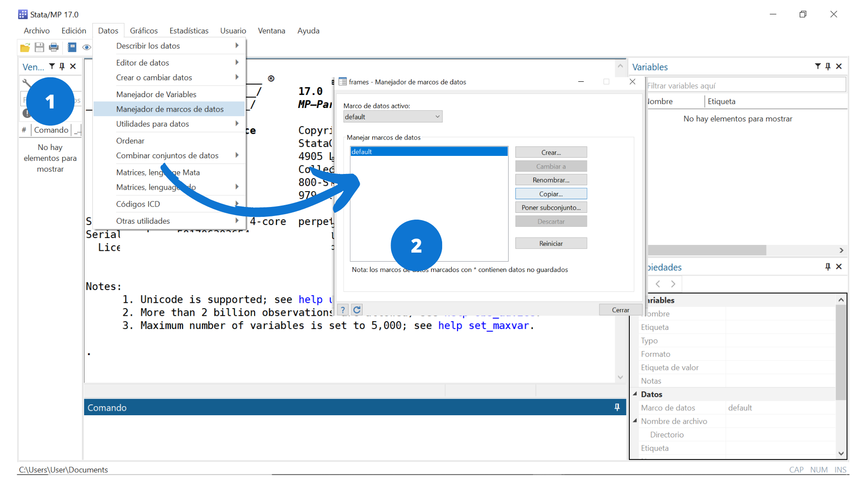Image resolution: width=868 pixels, height=488 pixels.
Task: Expand the 'Crear o cambiar datos' submenu
Action: click(x=237, y=77)
